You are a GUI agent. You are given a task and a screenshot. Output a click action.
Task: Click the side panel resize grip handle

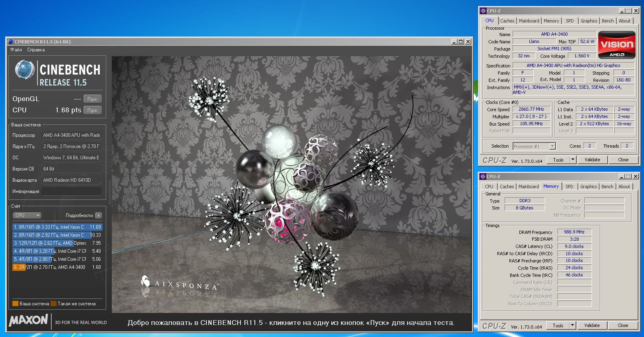(109, 193)
